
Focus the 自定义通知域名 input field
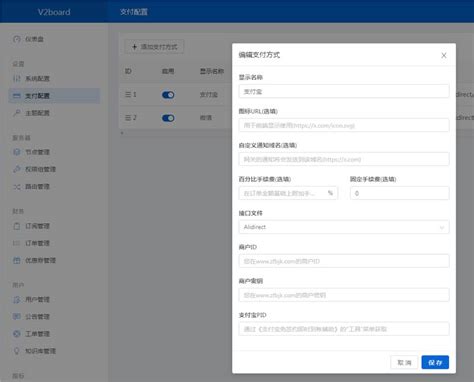344,159
